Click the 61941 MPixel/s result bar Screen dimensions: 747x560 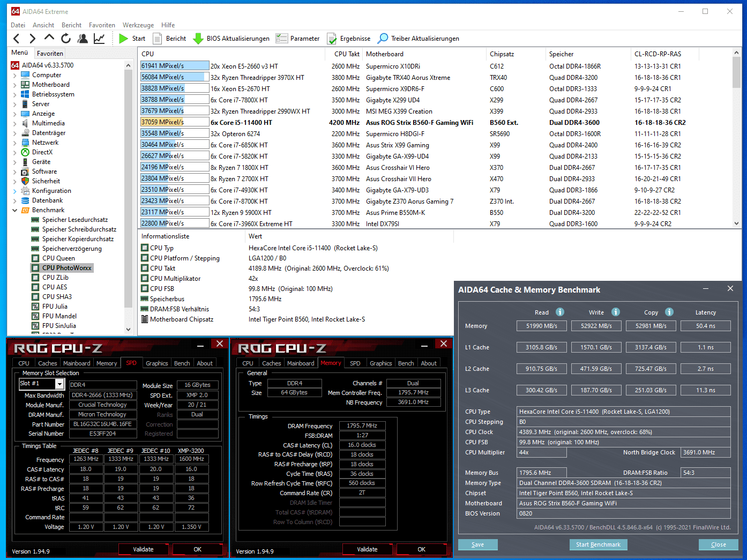coord(175,66)
